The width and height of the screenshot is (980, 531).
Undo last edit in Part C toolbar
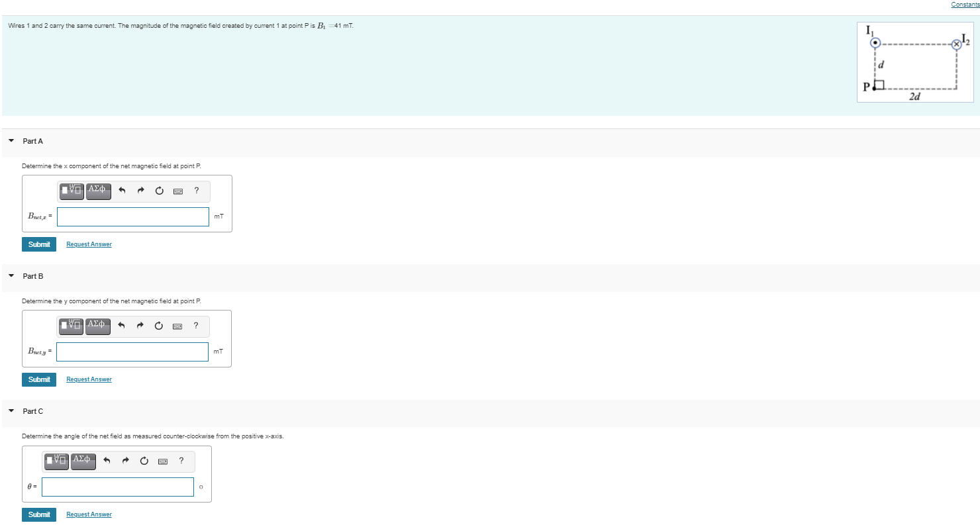[107, 460]
